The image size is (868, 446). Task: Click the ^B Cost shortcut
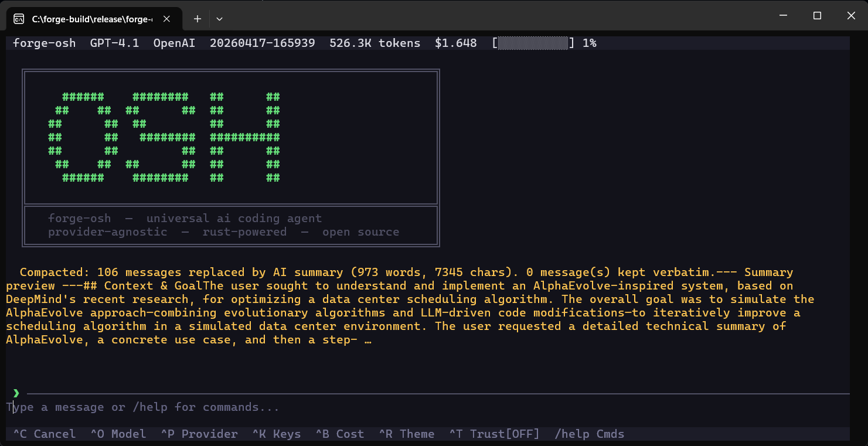click(340, 434)
